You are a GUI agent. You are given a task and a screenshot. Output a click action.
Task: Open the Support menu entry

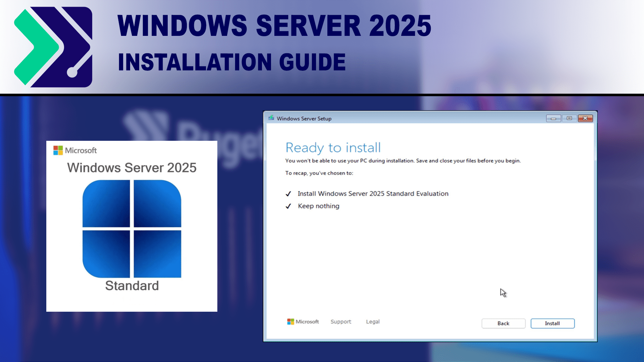click(340, 321)
